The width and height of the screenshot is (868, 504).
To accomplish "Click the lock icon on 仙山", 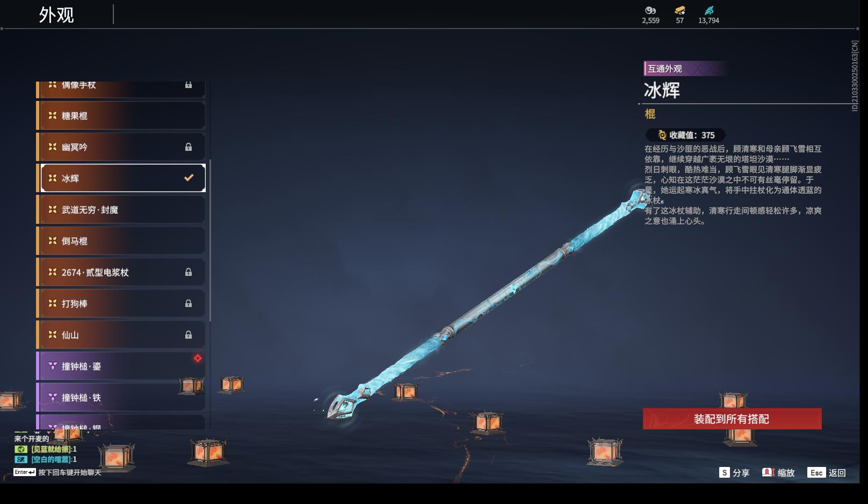I will (x=189, y=335).
